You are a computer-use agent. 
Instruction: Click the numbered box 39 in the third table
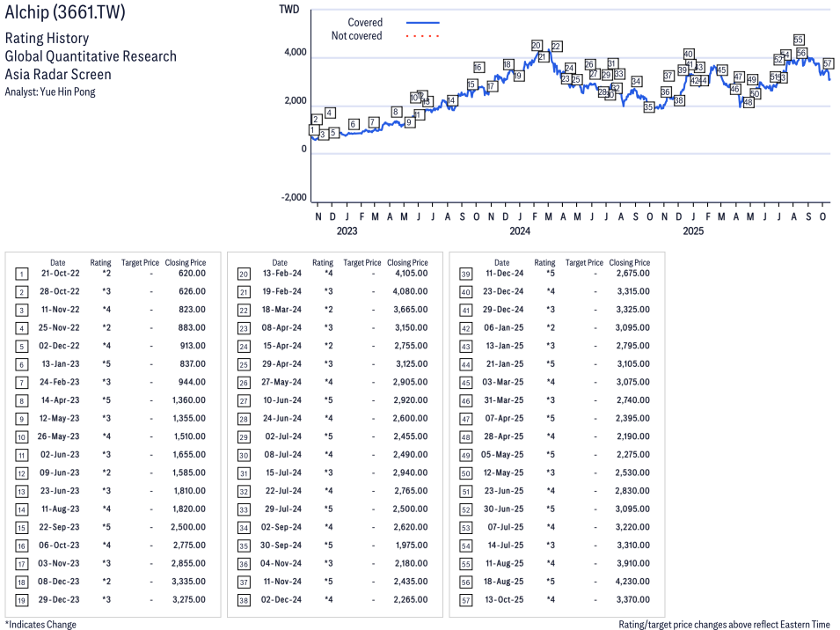(x=465, y=274)
